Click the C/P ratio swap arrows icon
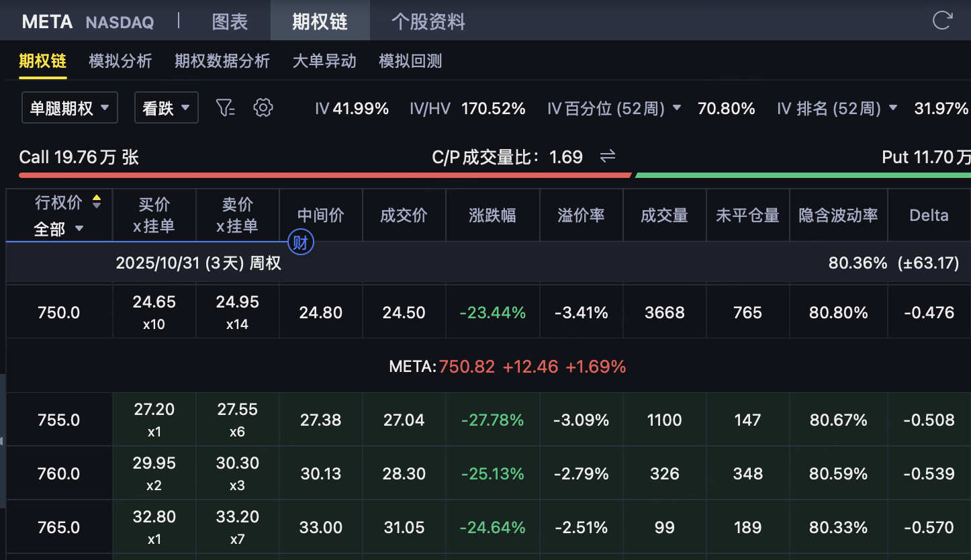The width and height of the screenshot is (971, 560). coord(608,156)
